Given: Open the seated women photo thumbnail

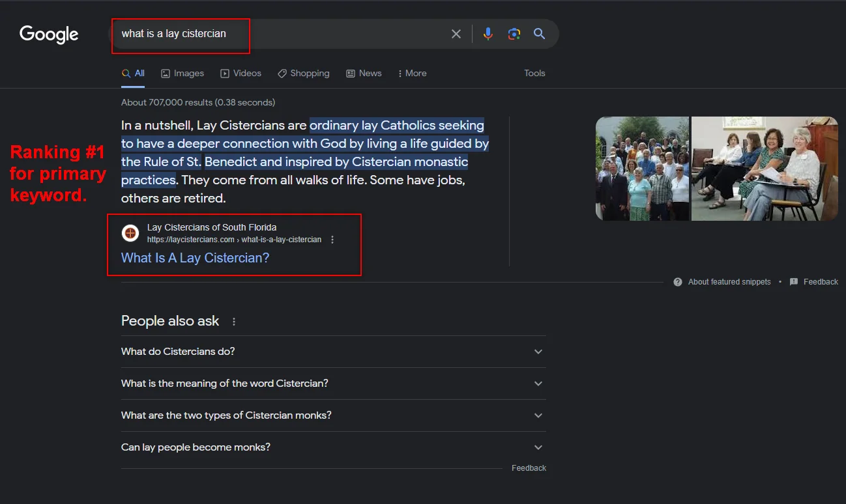Looking at the screenshot, I should (x=765, y=169).
